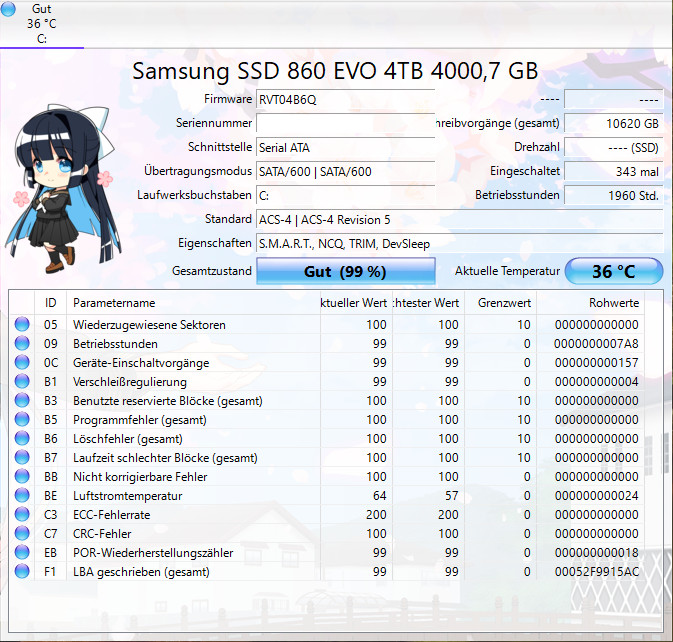Click the ID column header

(x=50, y=303)
